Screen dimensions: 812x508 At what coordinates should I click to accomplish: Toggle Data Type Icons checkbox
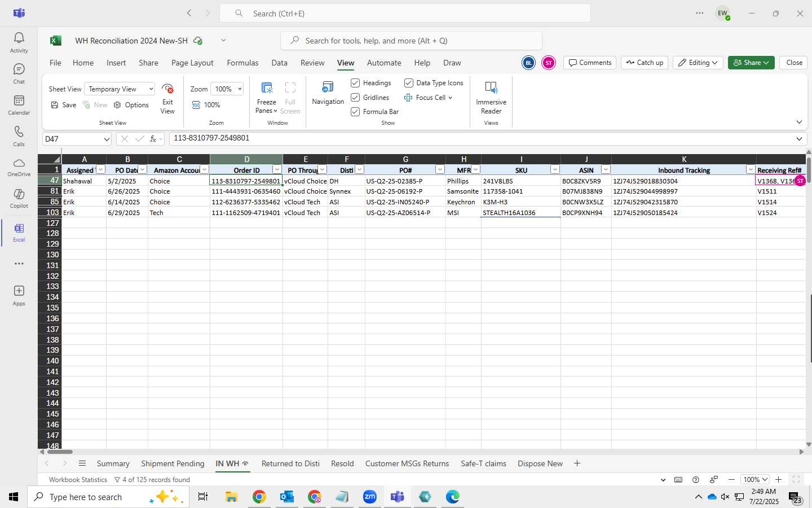tap(409, 83)
